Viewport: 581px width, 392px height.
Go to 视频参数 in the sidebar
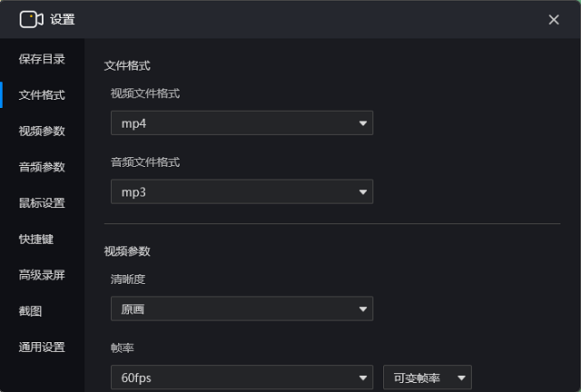point(42,131)
